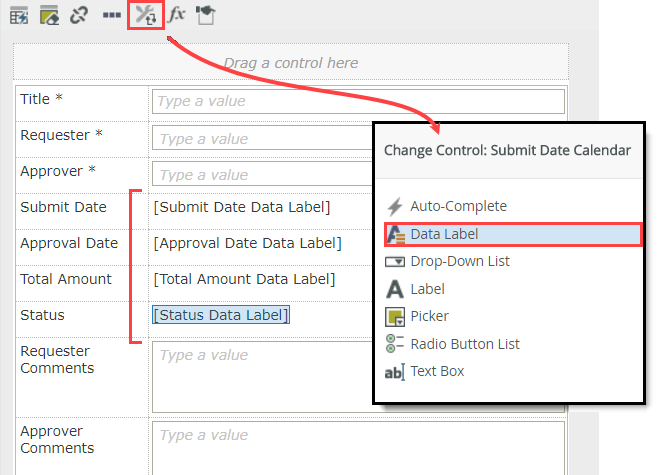Click the clipboard graduation cap icon
658x475 pixels.
coord(206,15)
